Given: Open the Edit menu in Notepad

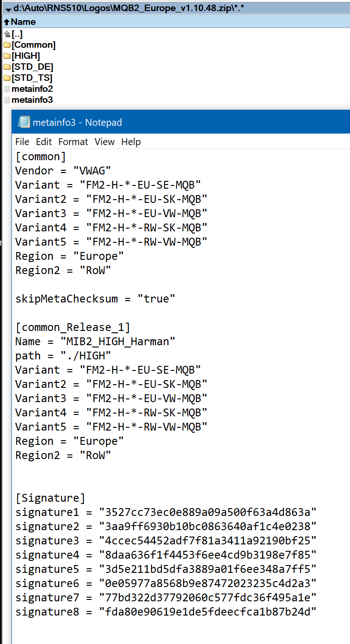Looking at the screenshot, I should pyautogui.click(x=44, y=142).
